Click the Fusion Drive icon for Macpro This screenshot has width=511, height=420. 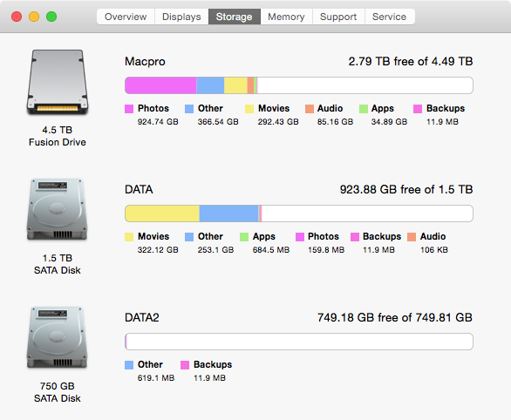(x=58, y=82)
